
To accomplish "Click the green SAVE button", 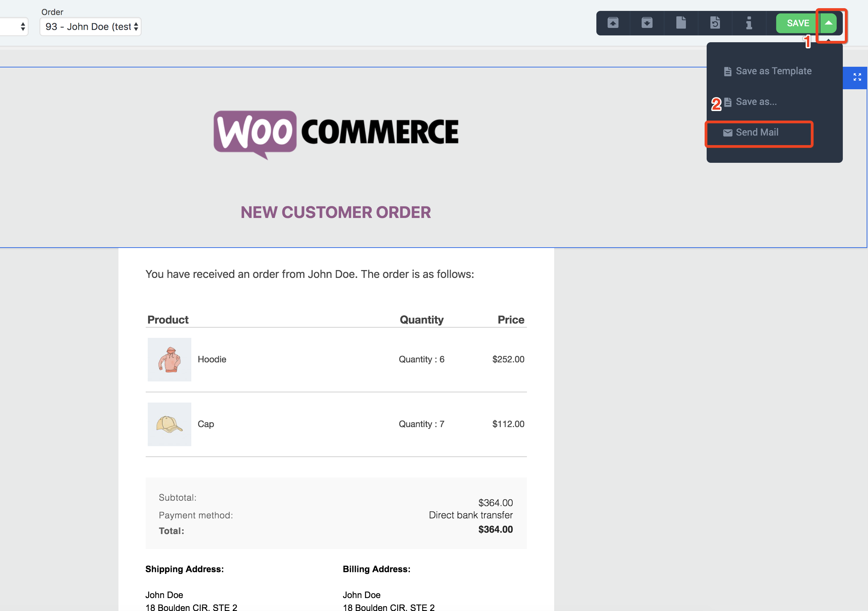I will (798, 23).
